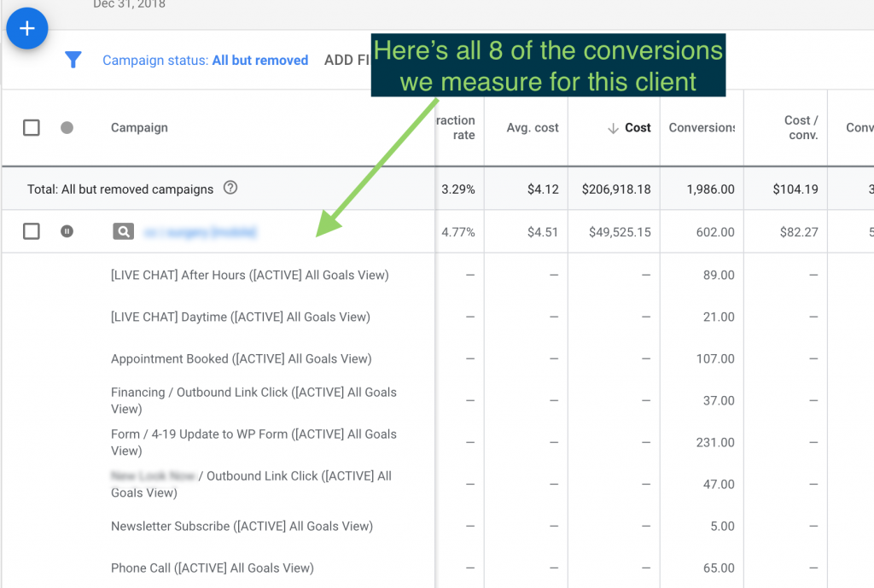Sort by the Avg. cost column header

(x=533, y=128)
